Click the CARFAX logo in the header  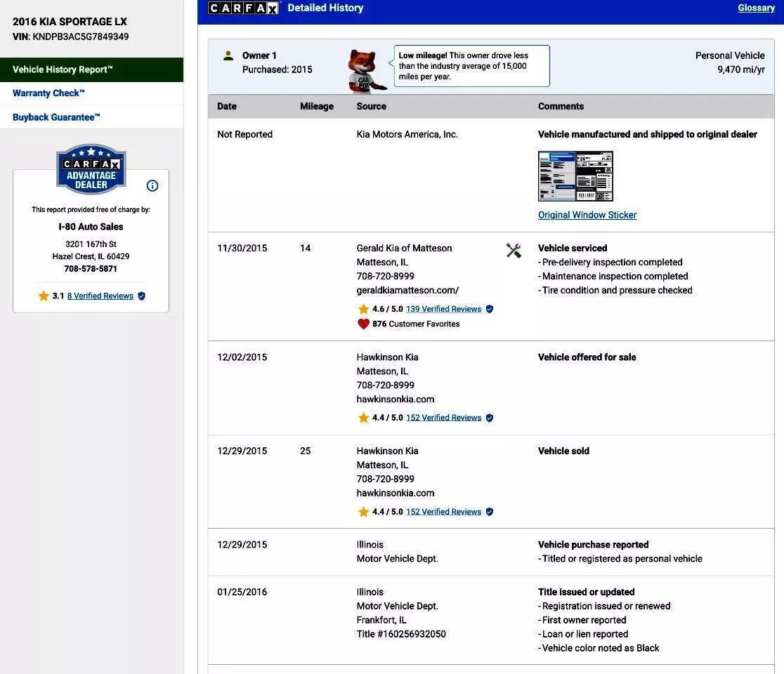(244, 8)
